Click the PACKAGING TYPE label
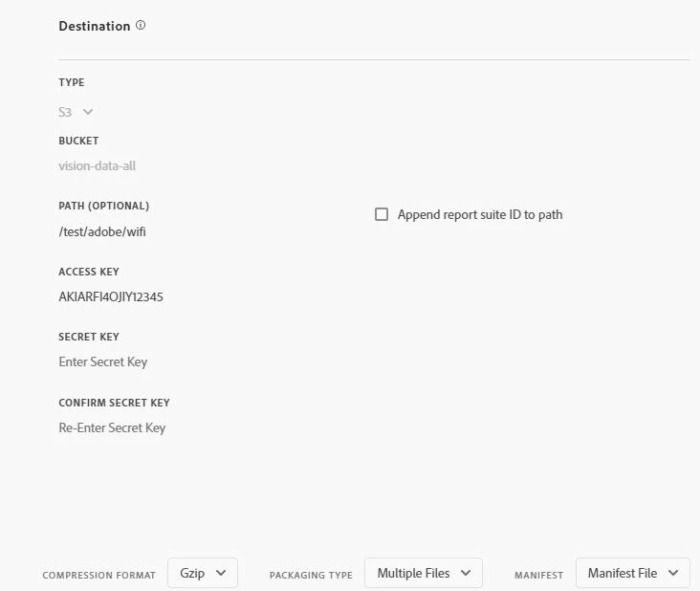700x591 pixels. pyautogui.click(x=311, y=576)
